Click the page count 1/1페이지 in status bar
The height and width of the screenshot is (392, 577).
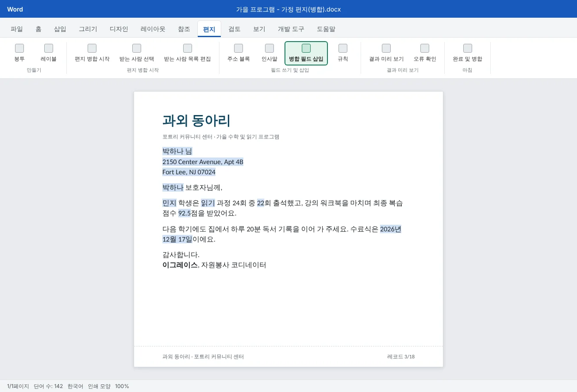[18, 386]
